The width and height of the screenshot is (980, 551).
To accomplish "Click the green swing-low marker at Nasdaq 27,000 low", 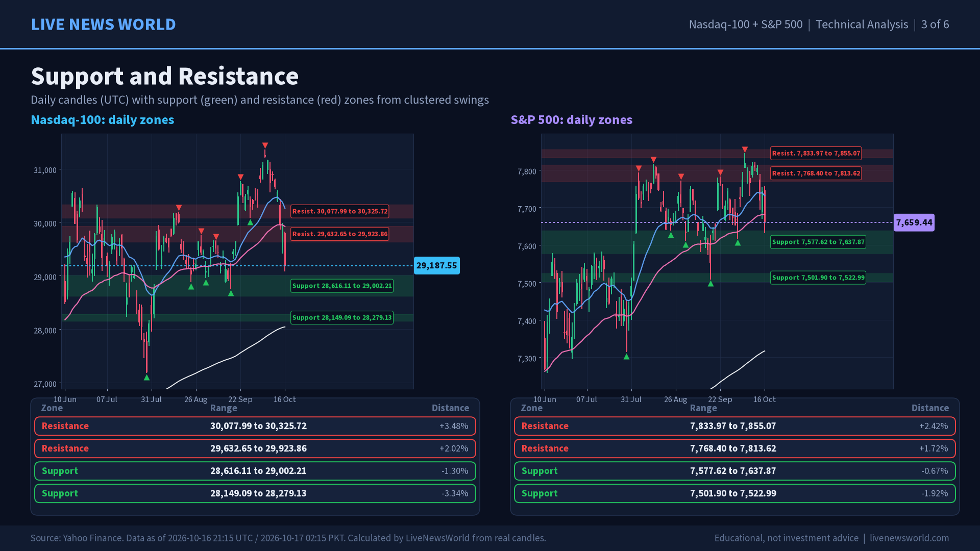I will point(146,378).
